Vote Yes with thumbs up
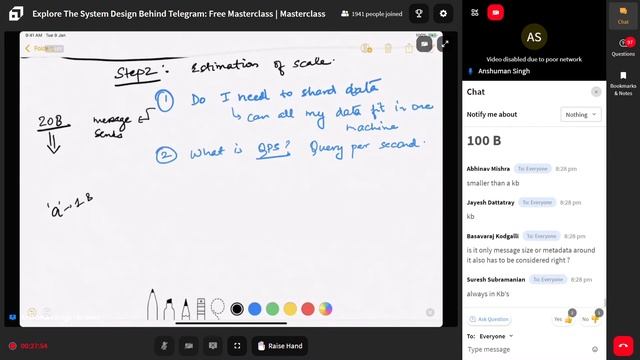The height and width of the screenshot is (360, 640). tap(564, 319)
